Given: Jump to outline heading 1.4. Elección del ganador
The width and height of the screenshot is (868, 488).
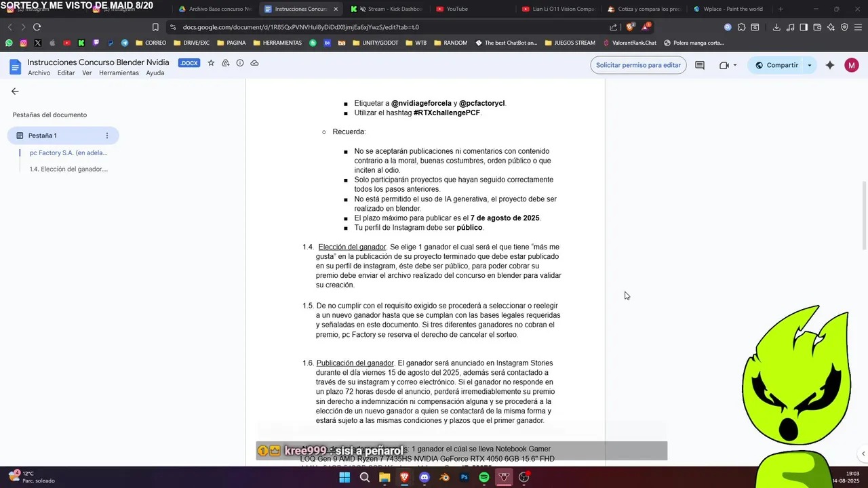Looking at the screenshot, I should point(68,169).
